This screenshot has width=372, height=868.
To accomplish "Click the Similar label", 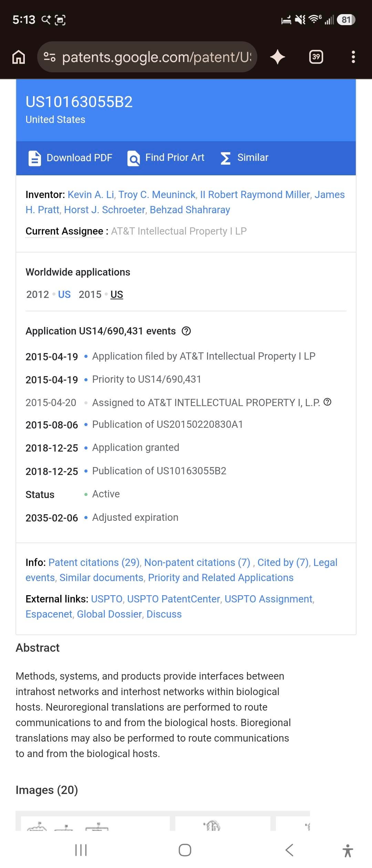I will 253,157.
